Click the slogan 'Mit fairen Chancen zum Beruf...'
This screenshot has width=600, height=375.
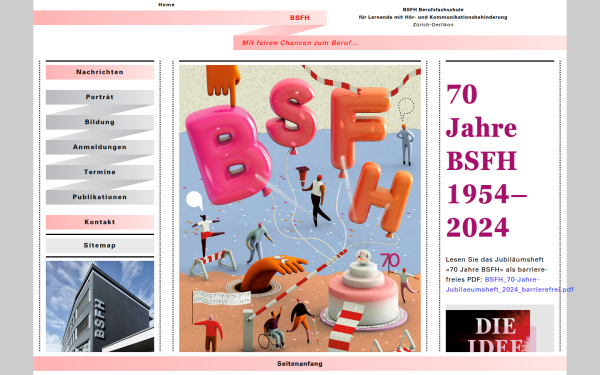[300, 43]
